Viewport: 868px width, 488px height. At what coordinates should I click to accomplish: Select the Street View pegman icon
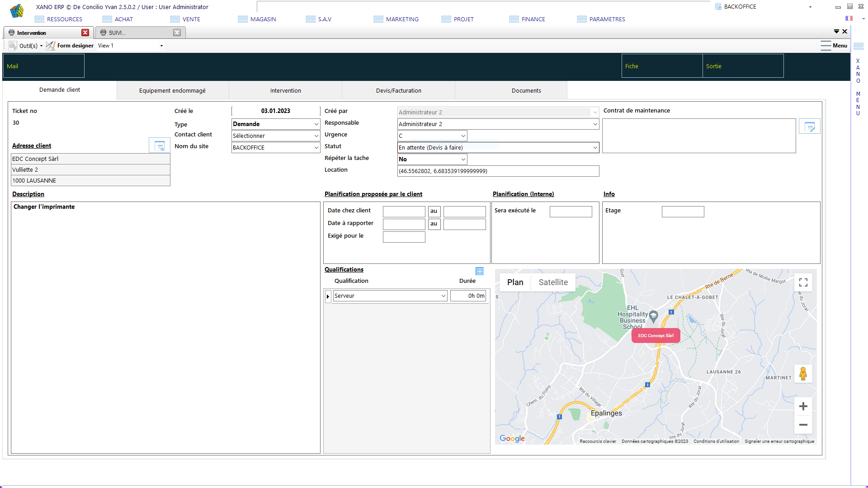pos(803,374)
